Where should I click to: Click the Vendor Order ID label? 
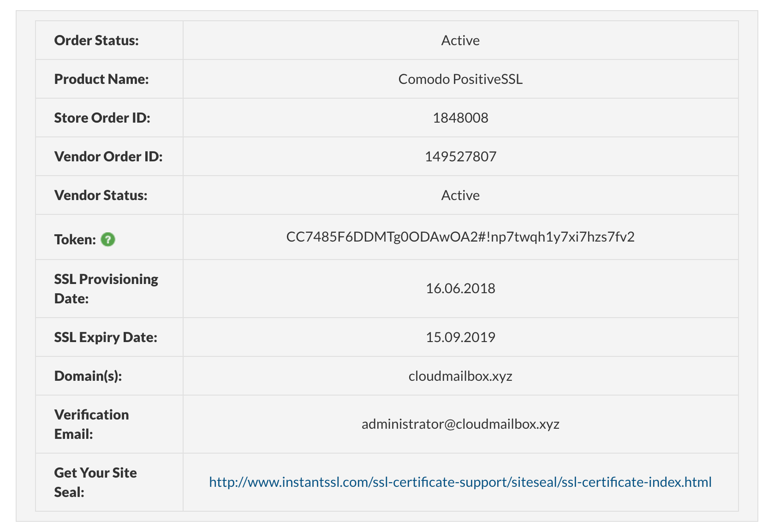click(108, 157)
